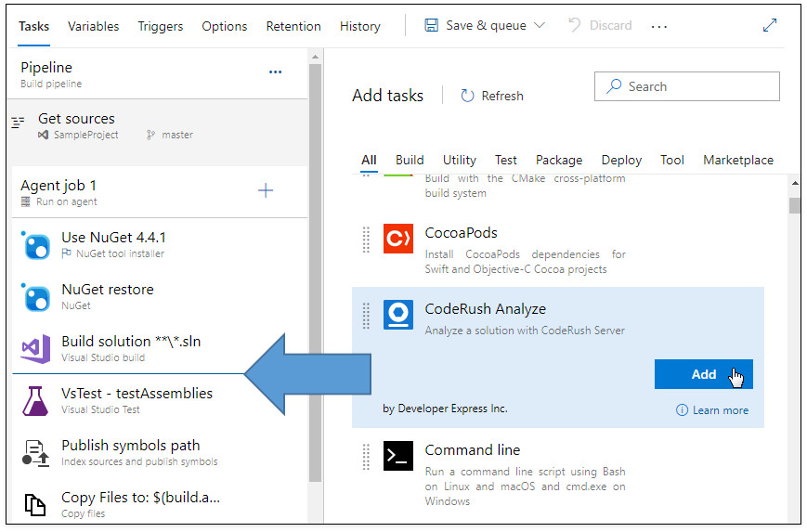Click the Command line drag handle
Screen dimensions: 807x532
pyautogui.click(x=366, y=457)
